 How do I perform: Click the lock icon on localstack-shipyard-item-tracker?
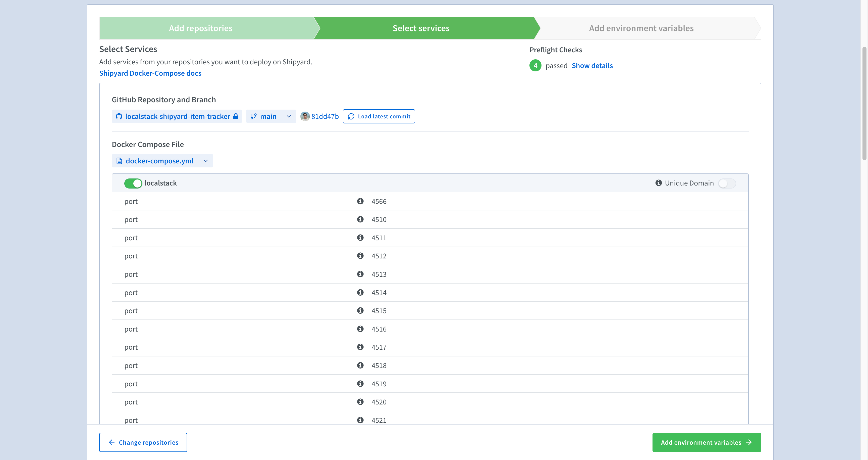click(x=236, y=116)
